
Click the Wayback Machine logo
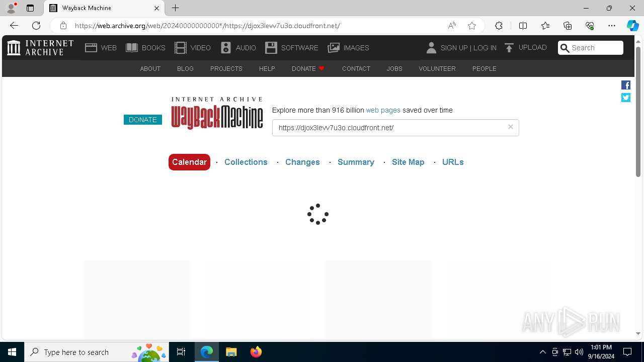[217, 113]
